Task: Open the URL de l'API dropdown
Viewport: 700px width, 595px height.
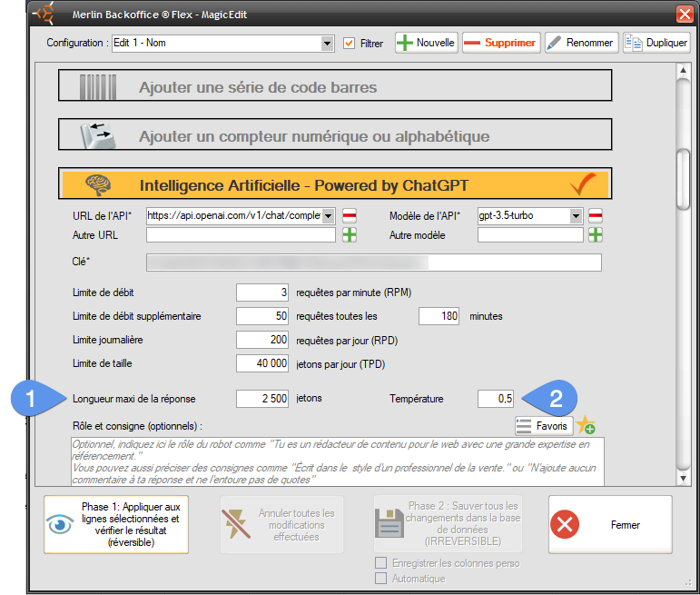Action: (328, 216)
